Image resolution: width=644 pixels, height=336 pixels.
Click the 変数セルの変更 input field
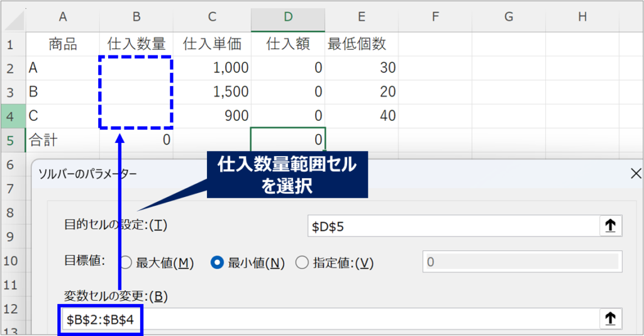tap(371, 319)
